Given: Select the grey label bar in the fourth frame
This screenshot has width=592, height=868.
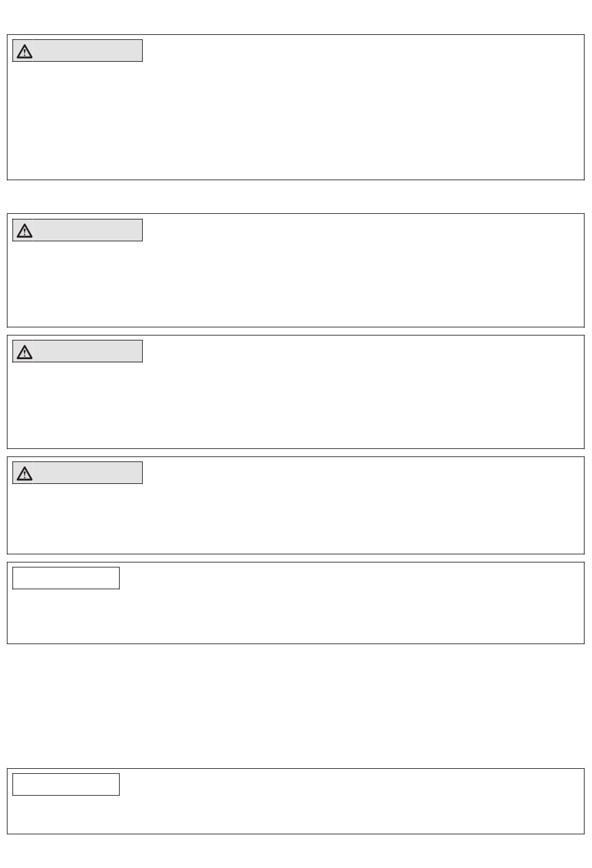Looking at the screenshot, I should click(78, 473).
